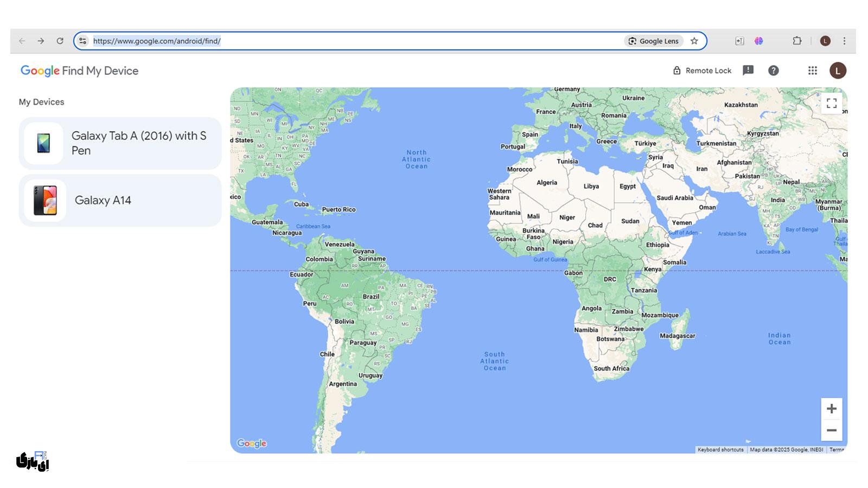The image size is (868, 488).
Task: Zoom out the map with minus button
Action: 832,431
